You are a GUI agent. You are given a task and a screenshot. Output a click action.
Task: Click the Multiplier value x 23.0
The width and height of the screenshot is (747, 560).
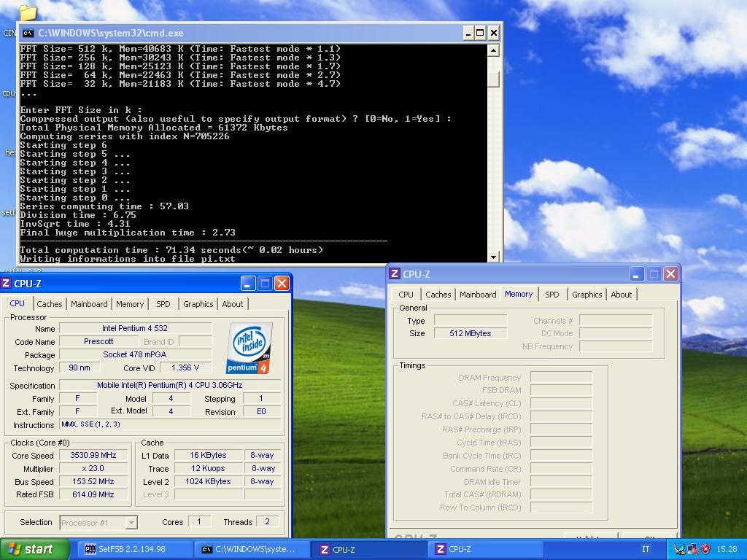(93, 469)
